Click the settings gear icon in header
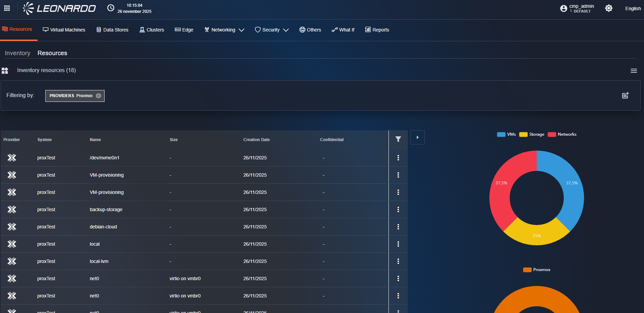 tap(608, 8)
